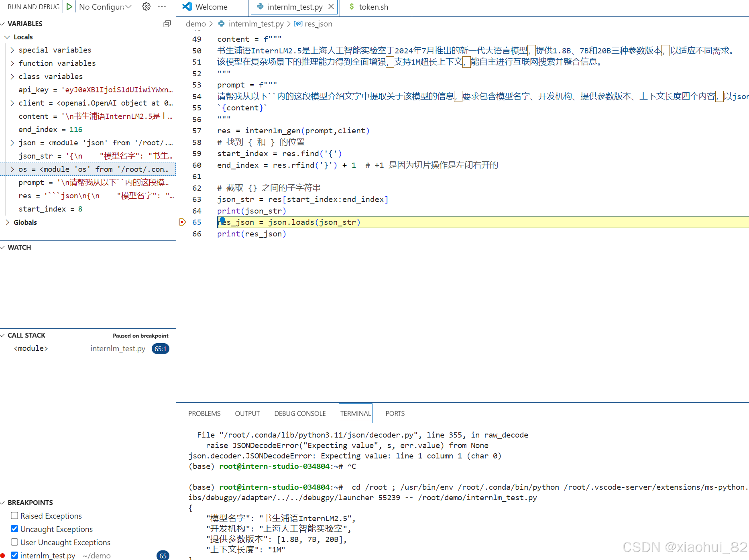
Task: Enable the User Uncaught Exceptions checkbox
Action: point(14,542)
